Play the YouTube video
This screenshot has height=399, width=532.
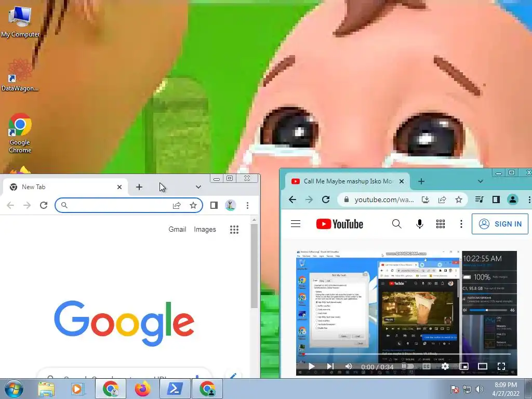[312, 366]
